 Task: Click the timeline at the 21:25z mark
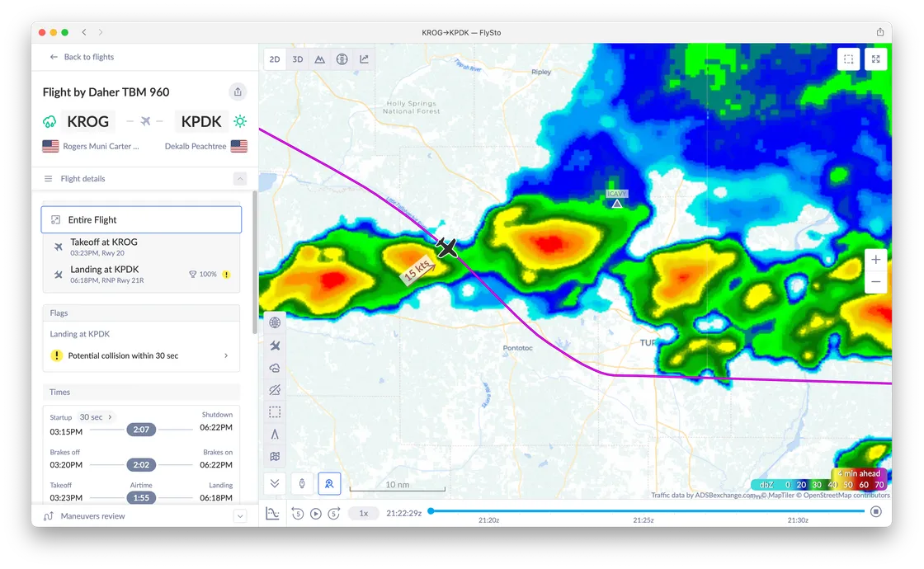(643, 511)
